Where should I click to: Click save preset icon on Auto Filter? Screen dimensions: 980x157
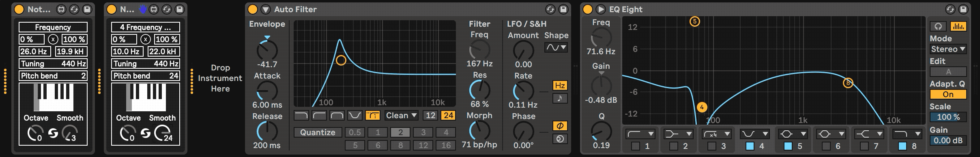point(563,9)
